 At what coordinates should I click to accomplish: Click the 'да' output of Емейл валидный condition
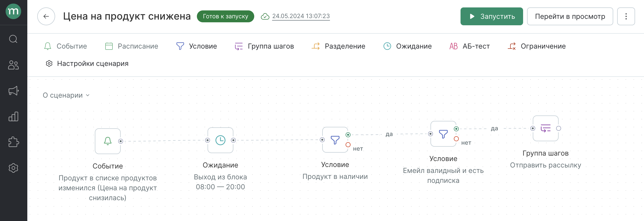456,129
